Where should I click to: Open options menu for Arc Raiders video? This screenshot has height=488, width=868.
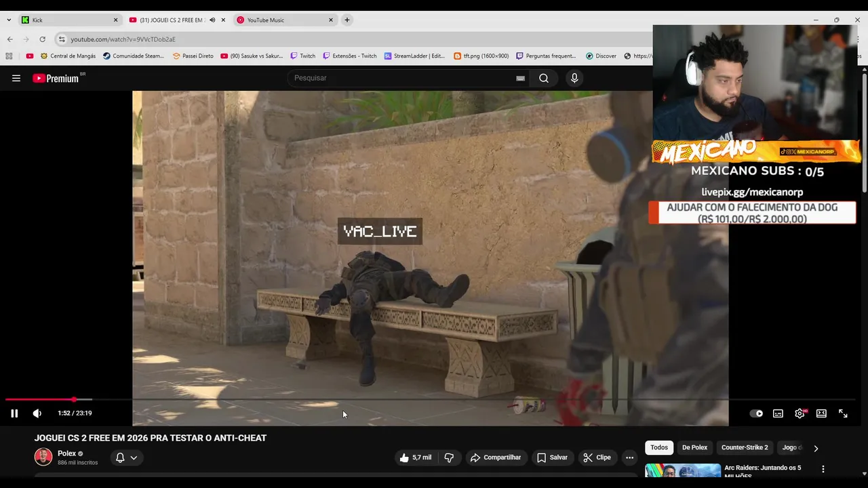(x=823, y=469)
